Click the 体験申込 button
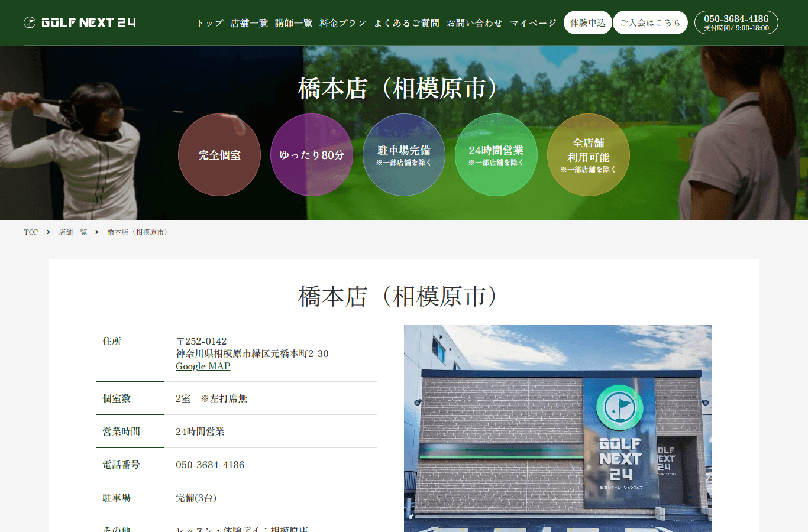 pos(588,22)
